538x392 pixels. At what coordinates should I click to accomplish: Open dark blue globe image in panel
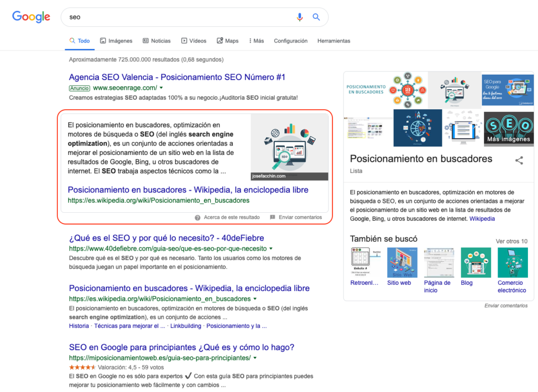[418, 128]
